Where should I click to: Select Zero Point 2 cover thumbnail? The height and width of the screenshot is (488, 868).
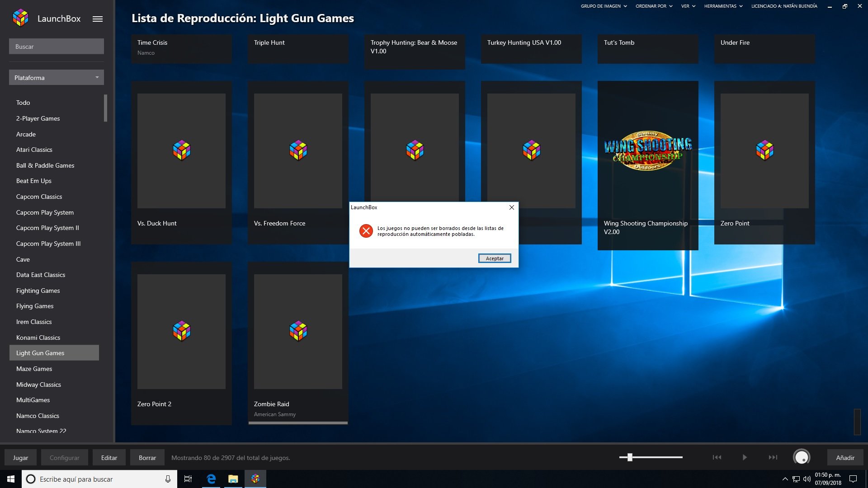point(181,331)
